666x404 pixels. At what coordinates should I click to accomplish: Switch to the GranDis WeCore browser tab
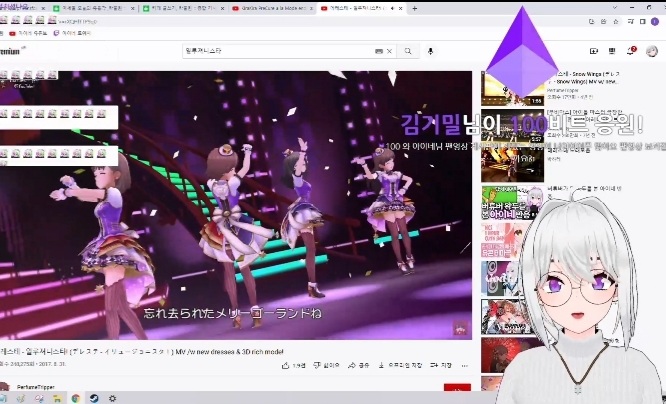pos(270,8)
